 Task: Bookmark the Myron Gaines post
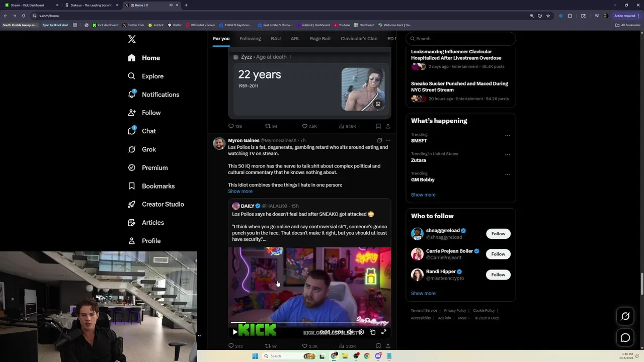pos(378,346)
